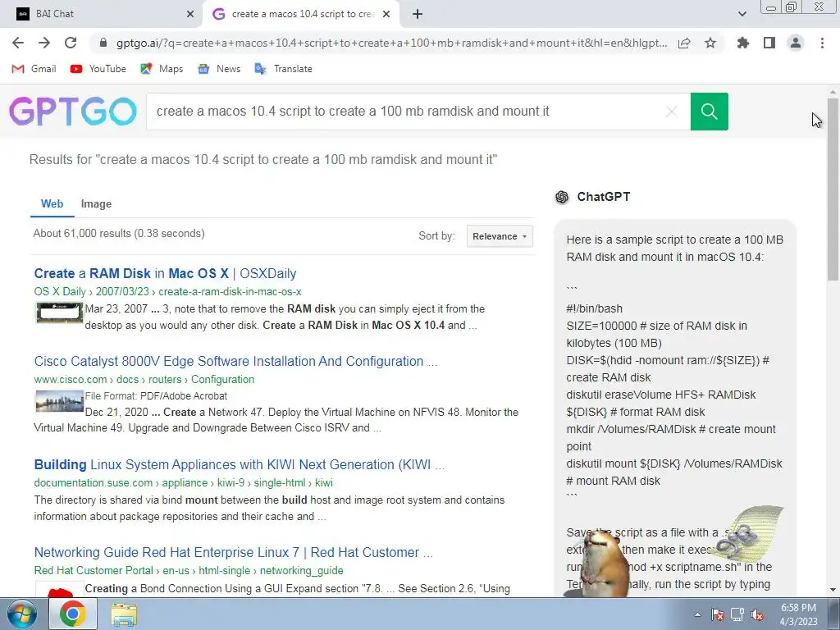Open the Networking Guide Red Hat result
The image size is (840, 630).
pyautogui.click(x=234, y=552)
